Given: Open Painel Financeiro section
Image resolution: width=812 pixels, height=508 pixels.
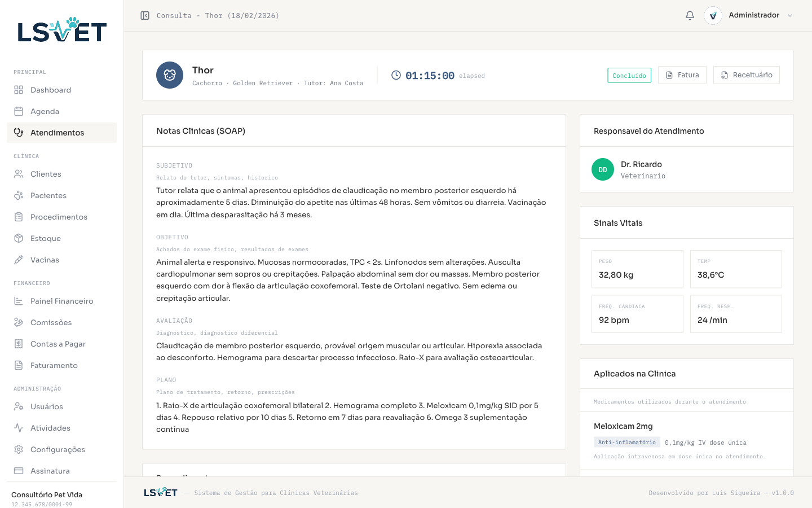Looking at the screenshot, I should [61, 301].
